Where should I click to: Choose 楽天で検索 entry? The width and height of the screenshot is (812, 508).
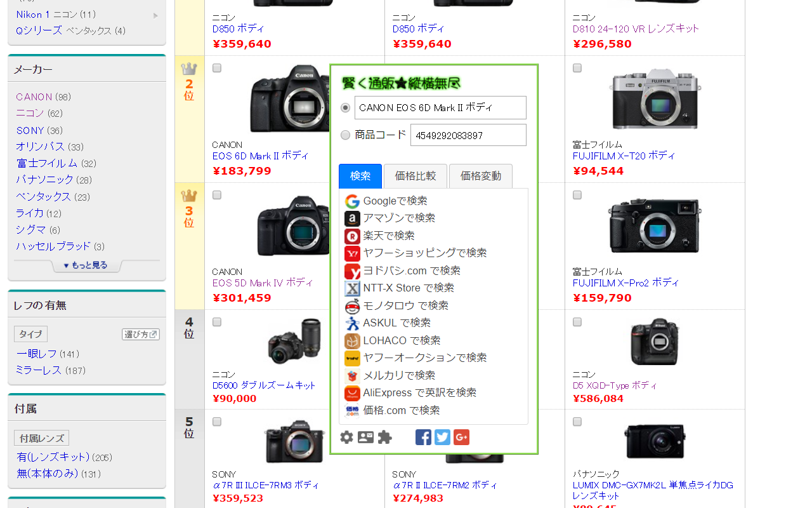tap(389, 236)
